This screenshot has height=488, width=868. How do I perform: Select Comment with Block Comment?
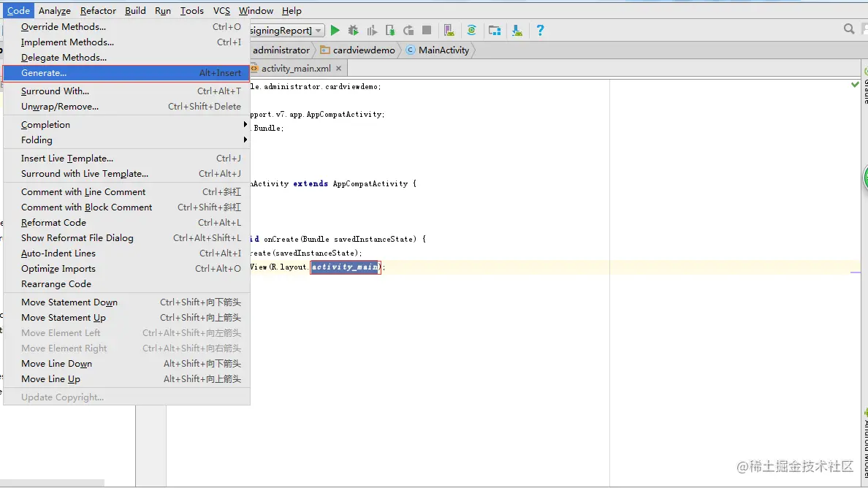click(x=126, y=207)
